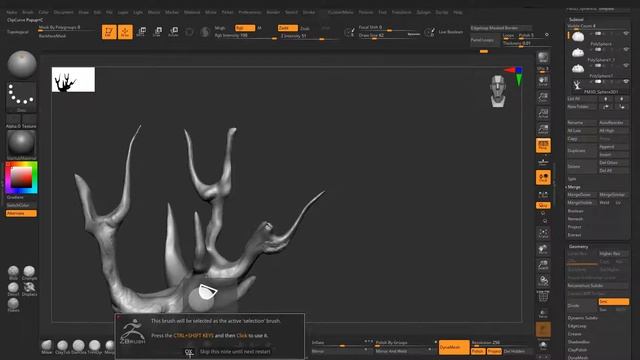The image size is (640, 360).
Task: Toggle the Floor grid button
Action: click(543, 162)
